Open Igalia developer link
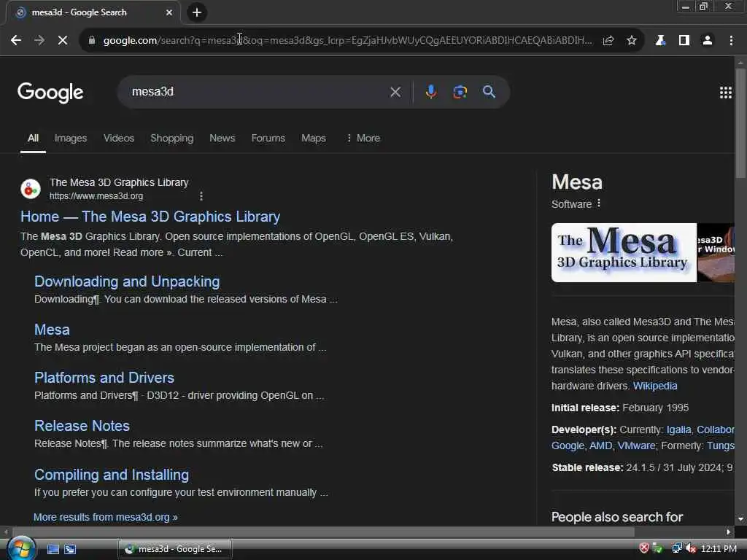Screen dimensions: 747x560 tap(679, 429)
